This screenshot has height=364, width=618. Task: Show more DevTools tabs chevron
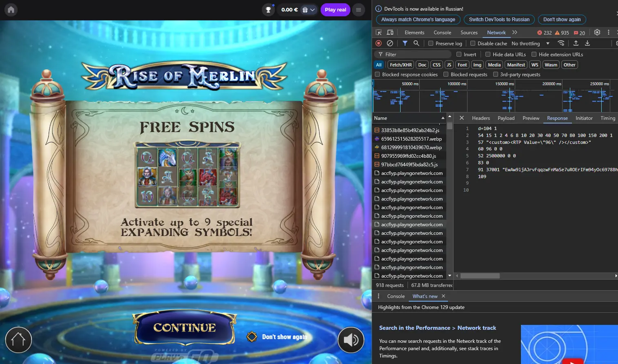515,32
